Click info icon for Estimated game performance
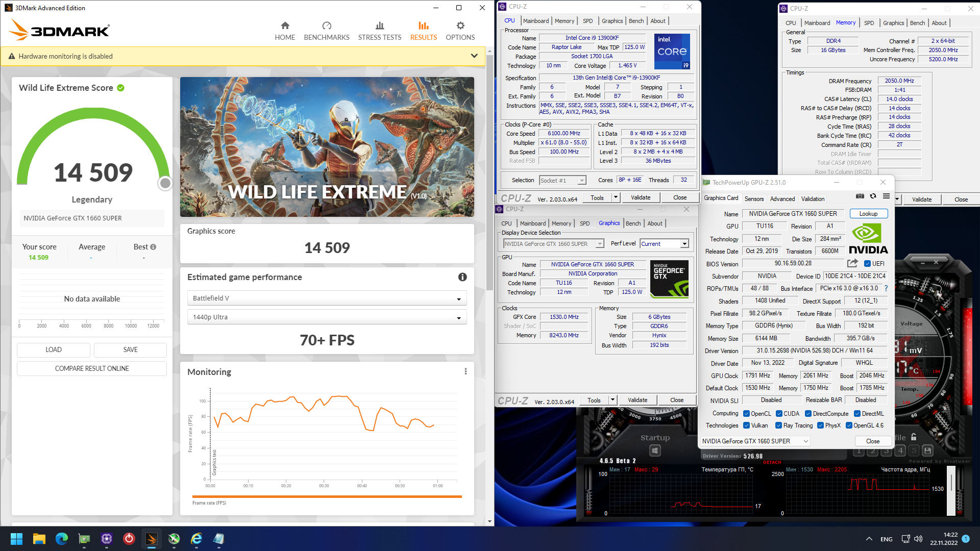This screenshot has height=551, width=980. pos(462,277)
